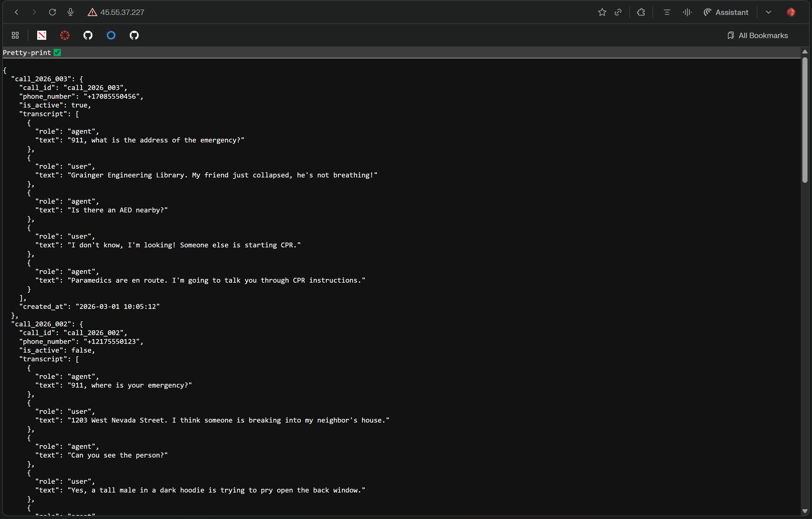Click the browser forward arrow
This screenshot has height=519, width=812.
coord(34,12)
